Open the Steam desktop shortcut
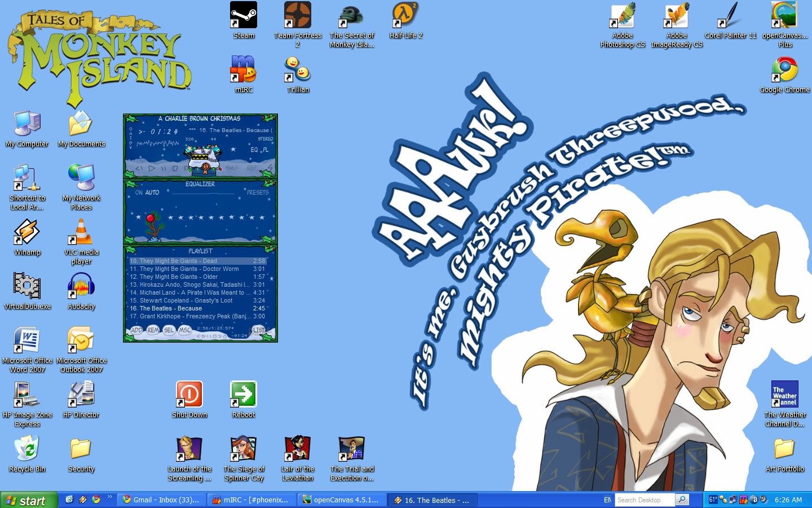 (244, 21)
